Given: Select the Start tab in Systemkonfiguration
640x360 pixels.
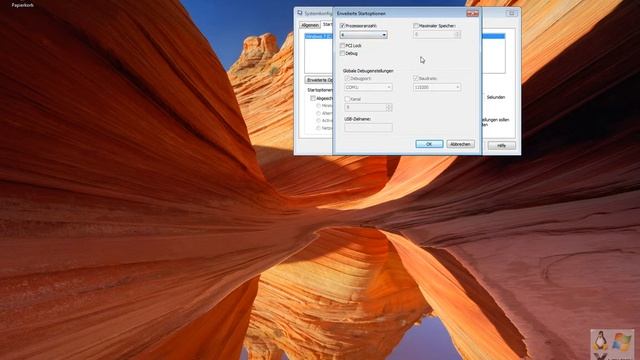Looking at the screenshot, I should tap(327, 24).
